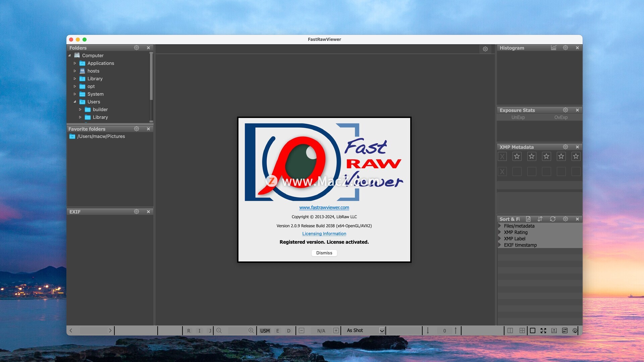This screenshot has height=362, width=644.
Task: Go to previous file with left arrow
Action: click(71, 330)
